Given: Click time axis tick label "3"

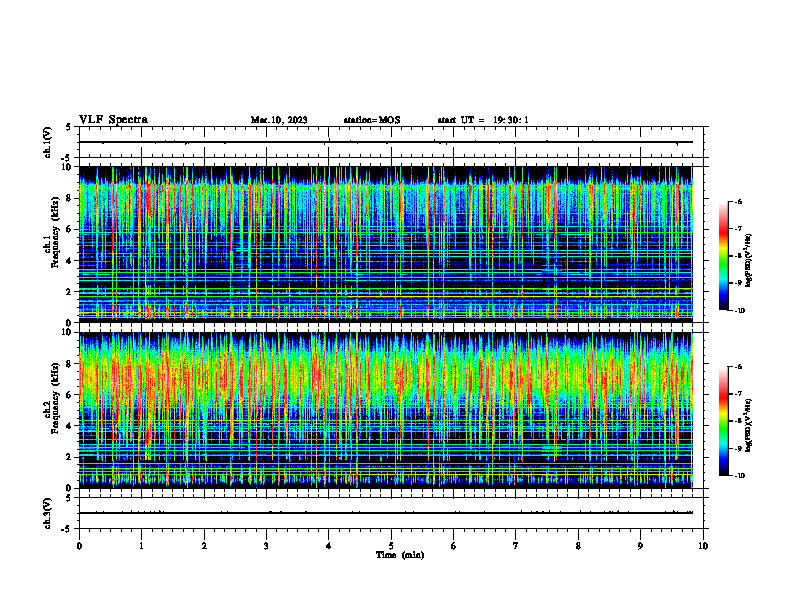Looking at the screenshot, I should (266, 546).
